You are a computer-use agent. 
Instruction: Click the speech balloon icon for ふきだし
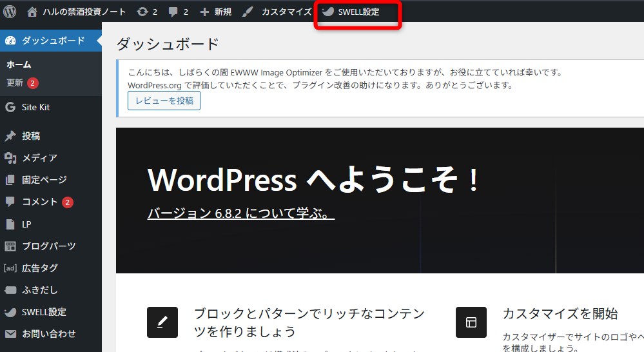coord(10,290)
